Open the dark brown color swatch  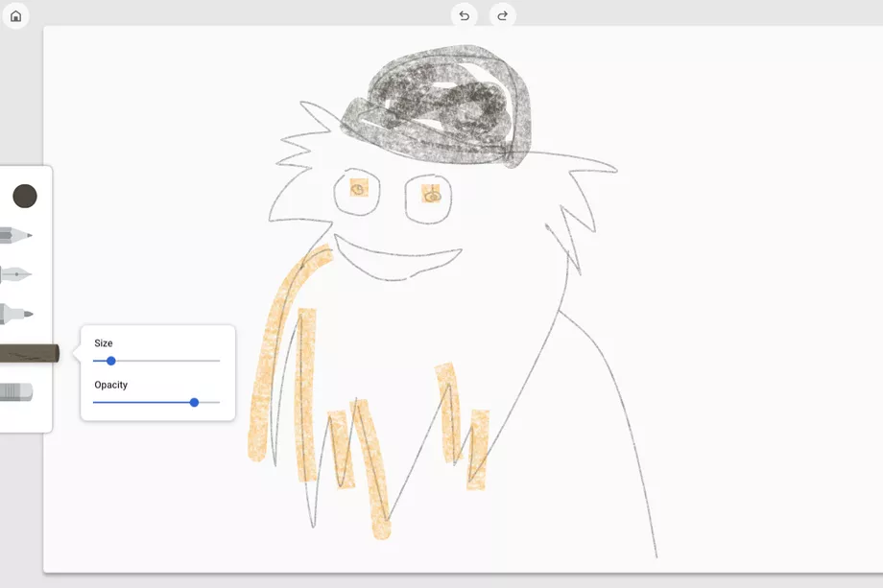point(25,196)
